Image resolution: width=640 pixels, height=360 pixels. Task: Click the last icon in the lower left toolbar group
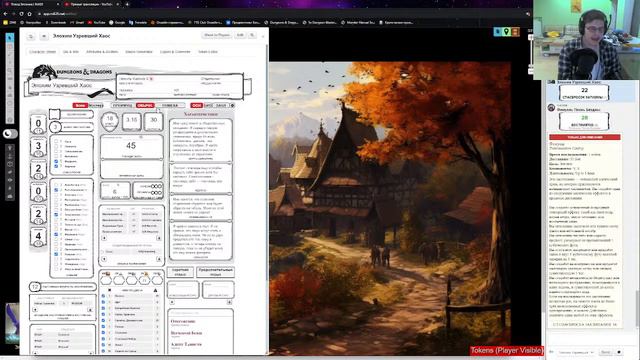10,196
